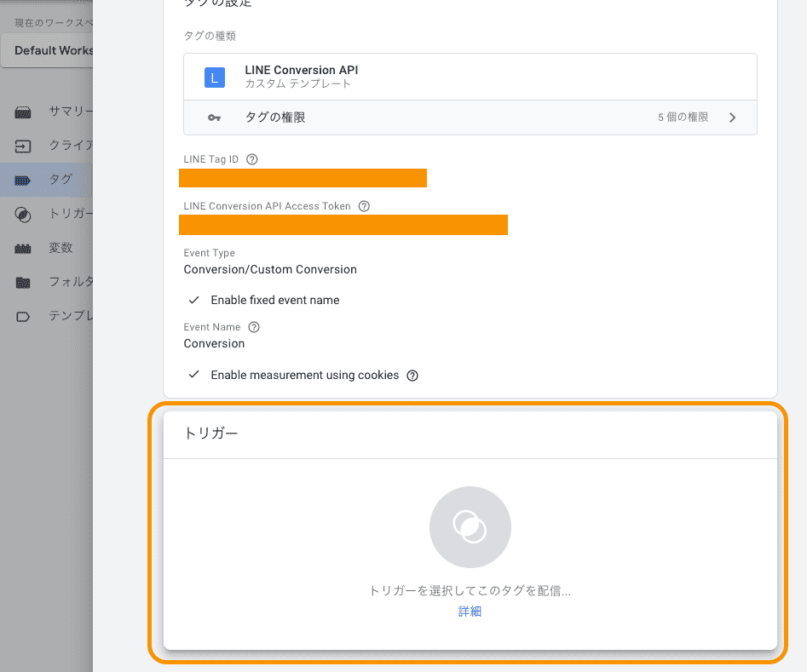Viewport: 807px width, 672px height.
Task: Click トリガーを選択してこのタグを配信 text
Action: (x=470, y=591)
